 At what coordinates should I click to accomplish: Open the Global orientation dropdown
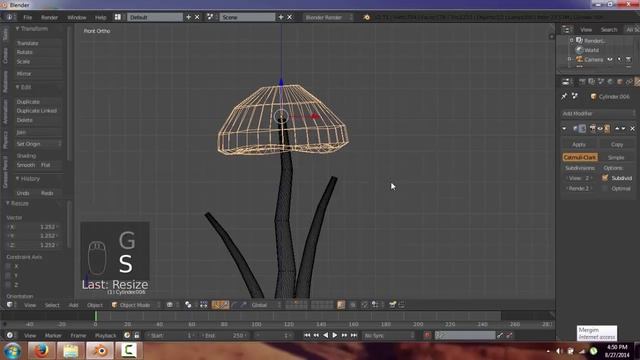point(266,305)
